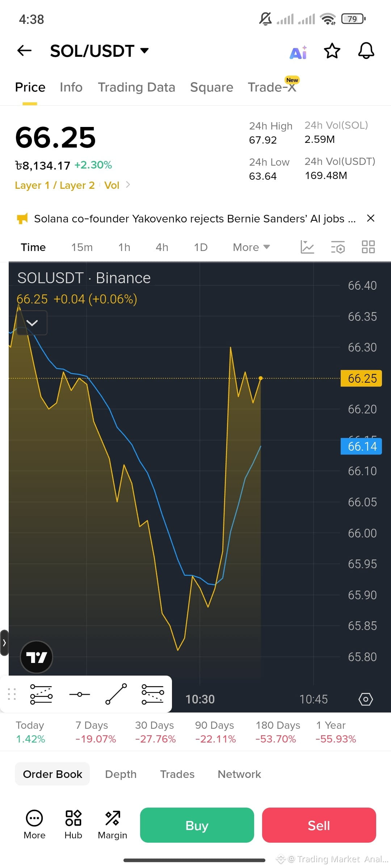
Task: Open Margin trading
Action: coord(113,825)
